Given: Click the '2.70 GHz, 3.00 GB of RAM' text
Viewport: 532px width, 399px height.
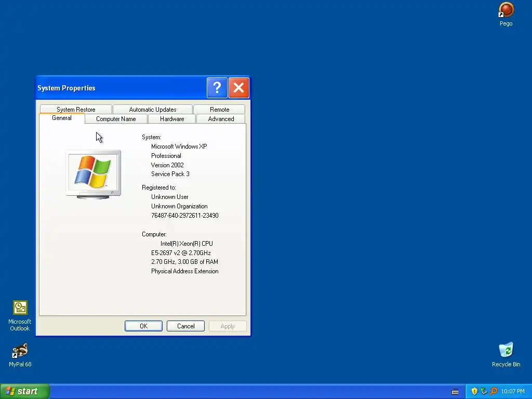Looking at the screenshot, I should point(184,262).
